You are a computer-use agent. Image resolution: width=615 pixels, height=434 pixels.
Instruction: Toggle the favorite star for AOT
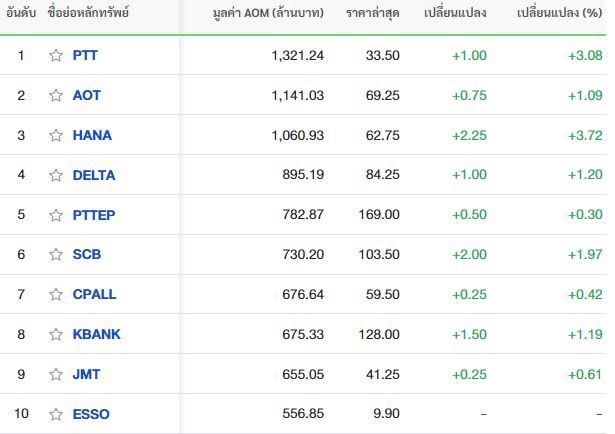click(x=56, y=95)
